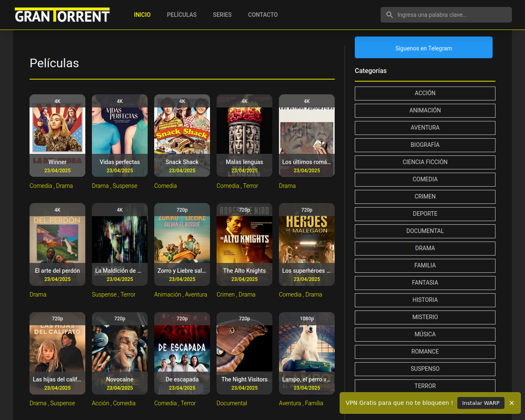The width and height of the screenshot is (525, 420).
Task: Click Síguenos en Telegram button
Action: pyautogui.click(x=424, y=48)
